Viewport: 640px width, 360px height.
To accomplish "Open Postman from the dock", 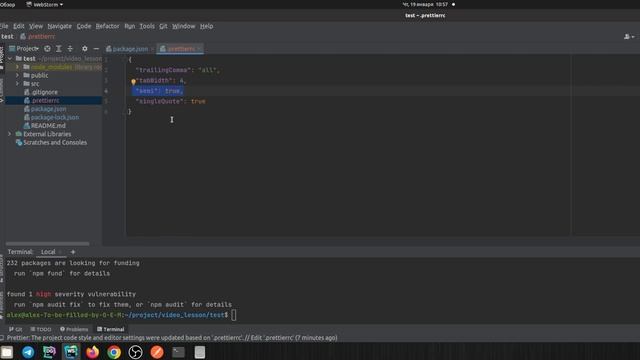I will coord(157,352).
